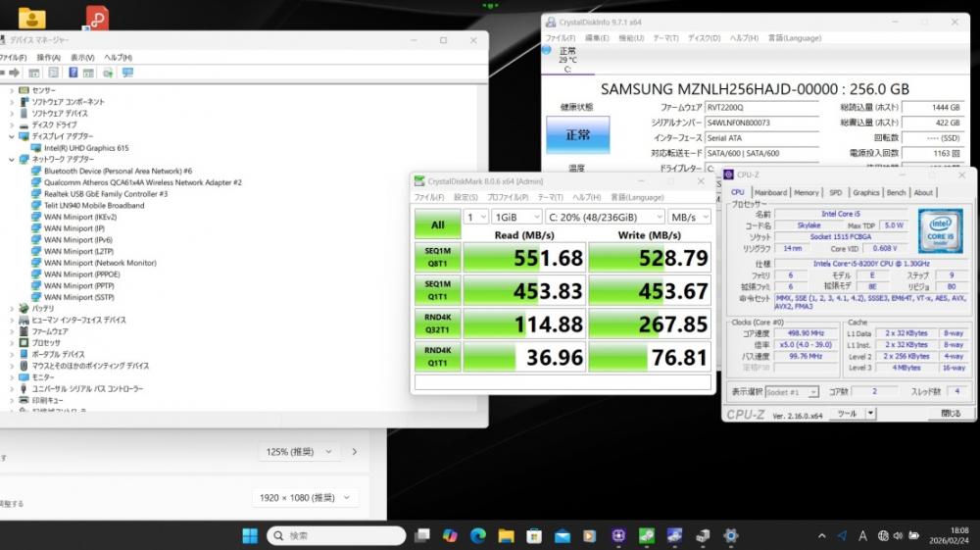Viewport: 980px width, 550px height.
Task: Open the Socket #1 selection dropdown in CPU-Z
Action: [792, 392]
